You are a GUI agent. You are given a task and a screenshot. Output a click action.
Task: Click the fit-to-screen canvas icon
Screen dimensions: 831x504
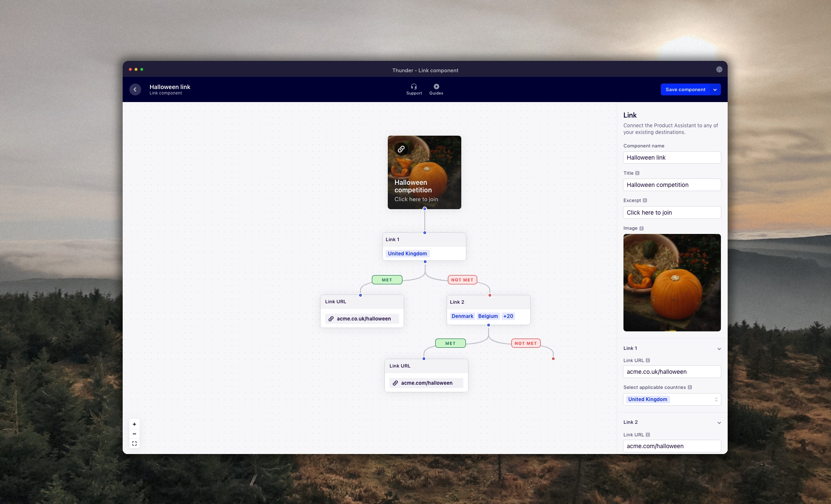[x=134, y=444]
